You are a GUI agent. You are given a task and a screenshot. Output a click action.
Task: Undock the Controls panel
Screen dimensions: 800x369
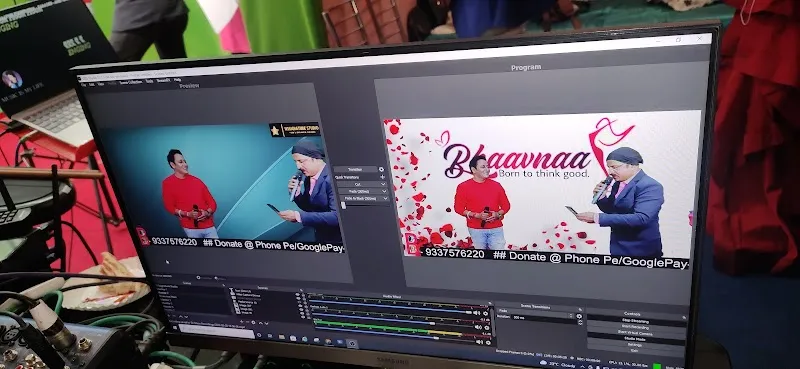(684, 317)
